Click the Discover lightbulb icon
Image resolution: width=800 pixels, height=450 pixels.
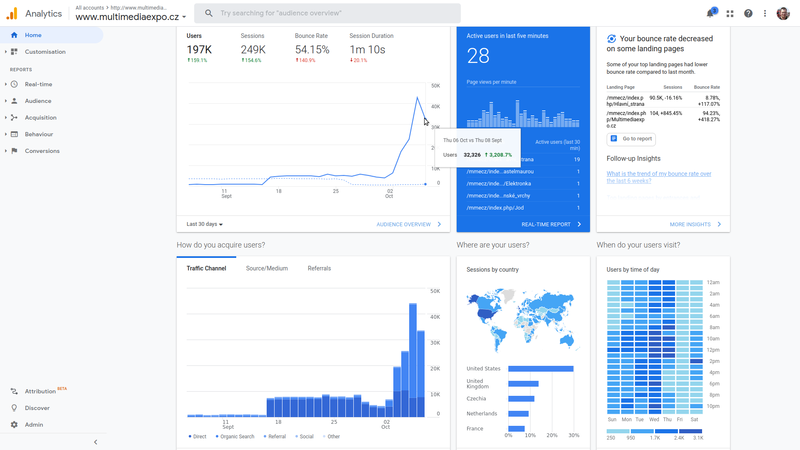(x=14, y=408)
